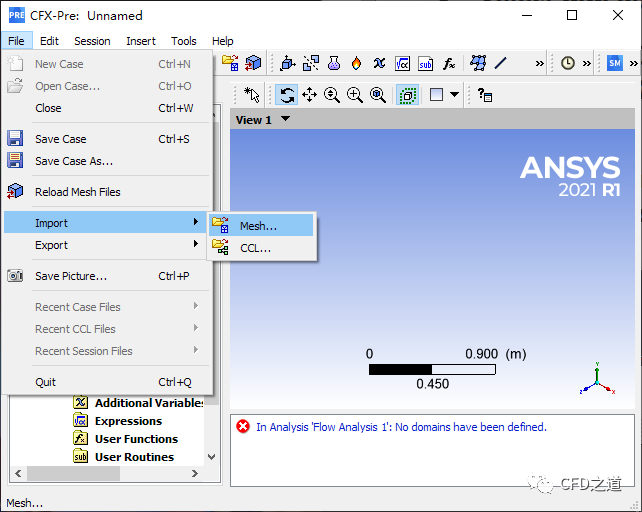Click the Fit View zoom icon

click(x=378, y=95)
